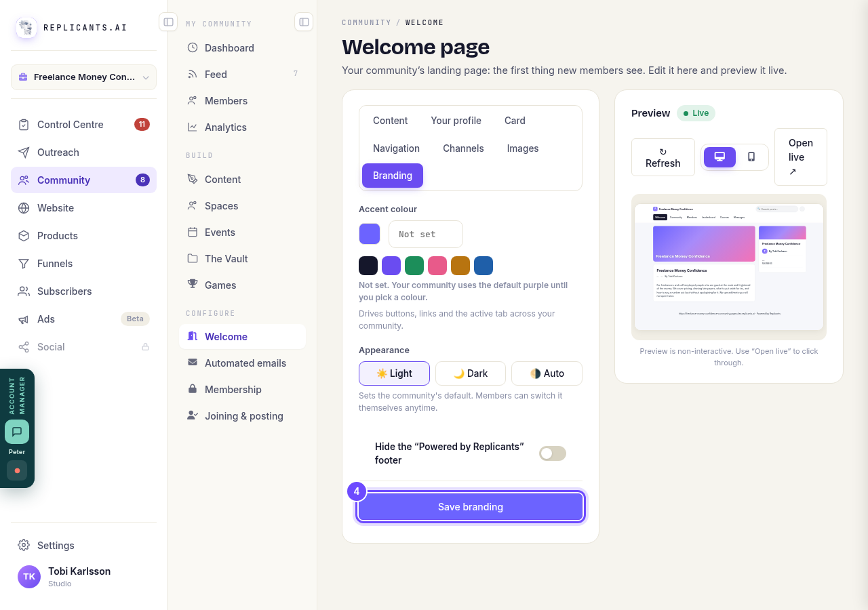Viewport: 868px width, 610px height.
Task: Switch to the Channels tab
Action: point(463,148)
